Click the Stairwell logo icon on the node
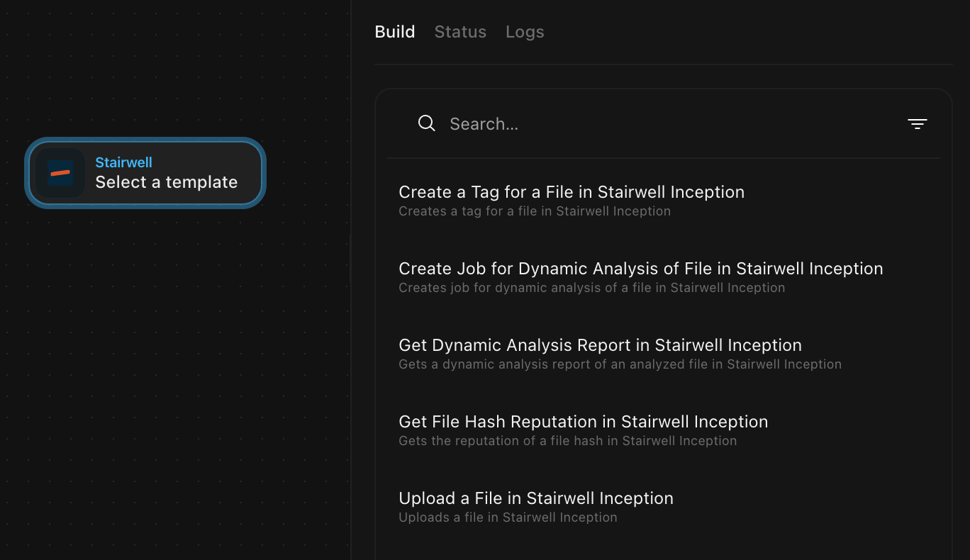Image resolution: width=970 pixels, height=560 pixels. [x=60, y=173]
